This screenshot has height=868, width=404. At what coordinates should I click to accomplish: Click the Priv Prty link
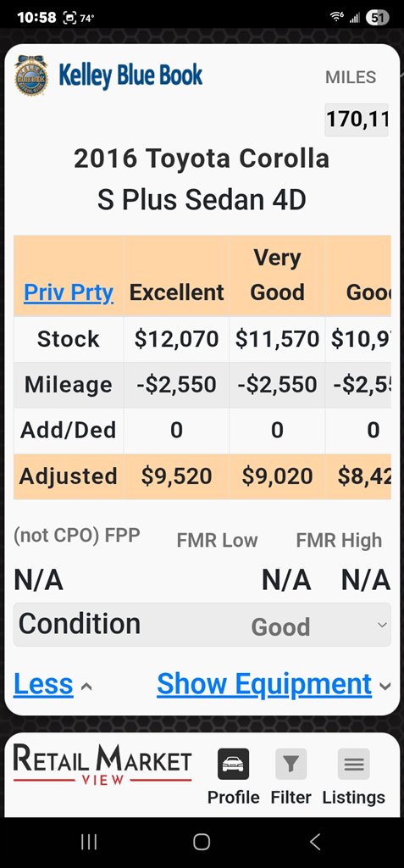(69, 292)
